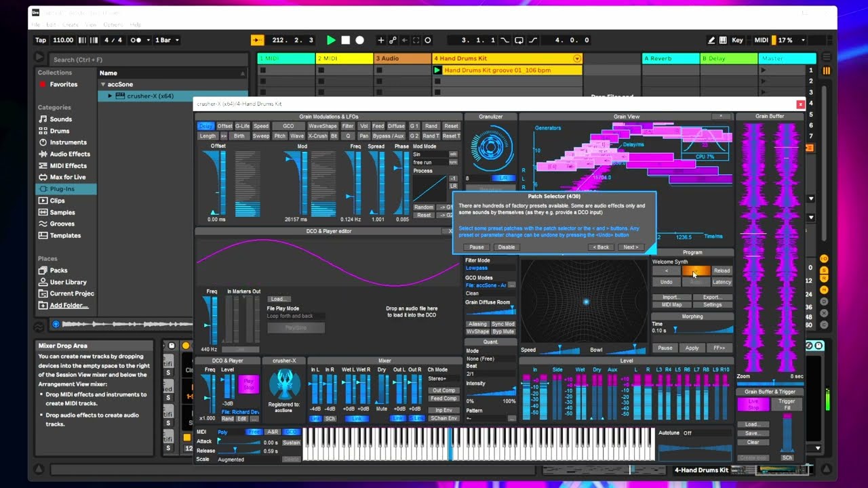Viewport: 868px width, 488px height.
Task: Click the Tap tempo button
Action: 41,40
